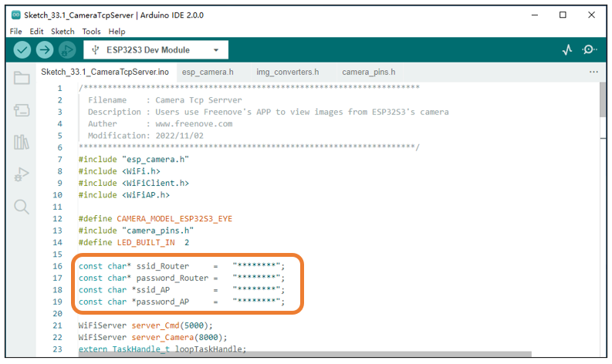Click the <WiFi.h> include line
Screen dimensions: 612x364
pos(119,171)
